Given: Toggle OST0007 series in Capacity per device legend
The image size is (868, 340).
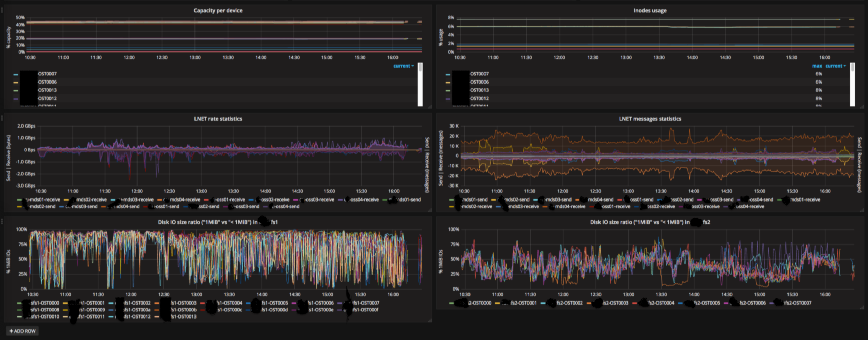Looking at the screenshot, I should (x=47, y=74).
